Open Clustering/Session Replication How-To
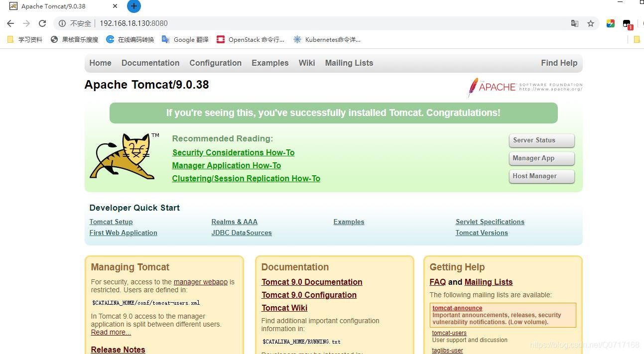Screen dimensions: 644x354 click(x=246, y=178)
